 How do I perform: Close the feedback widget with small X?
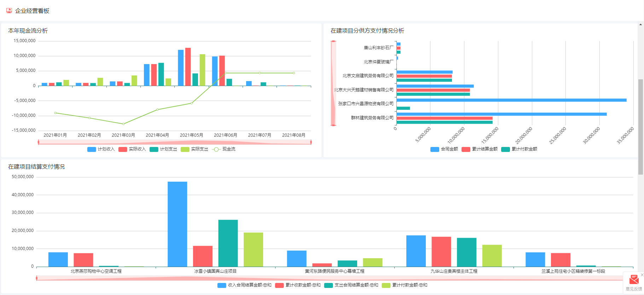tap(642, 275)
